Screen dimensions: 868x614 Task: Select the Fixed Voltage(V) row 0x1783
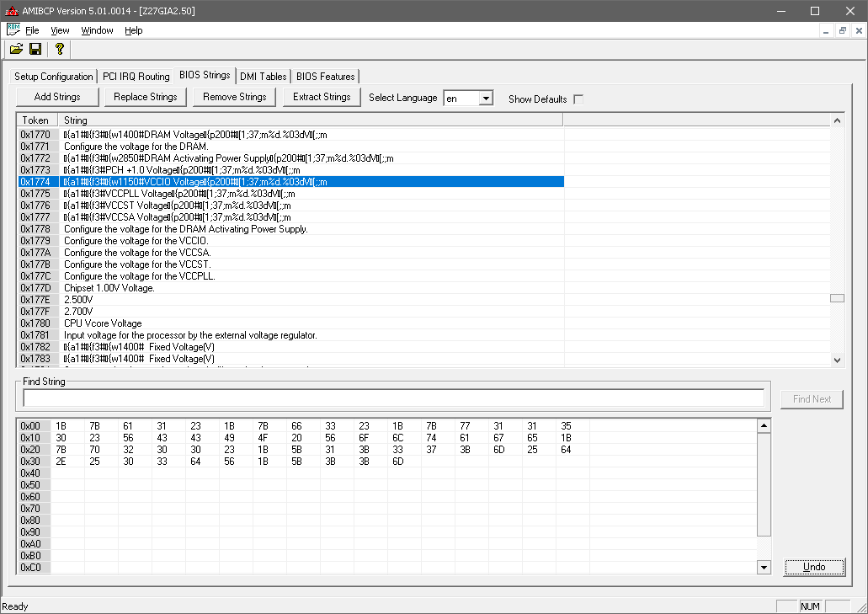[290, 359]
